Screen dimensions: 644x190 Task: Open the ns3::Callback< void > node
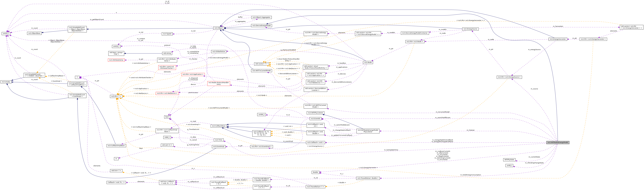click(x=315, y=143)
